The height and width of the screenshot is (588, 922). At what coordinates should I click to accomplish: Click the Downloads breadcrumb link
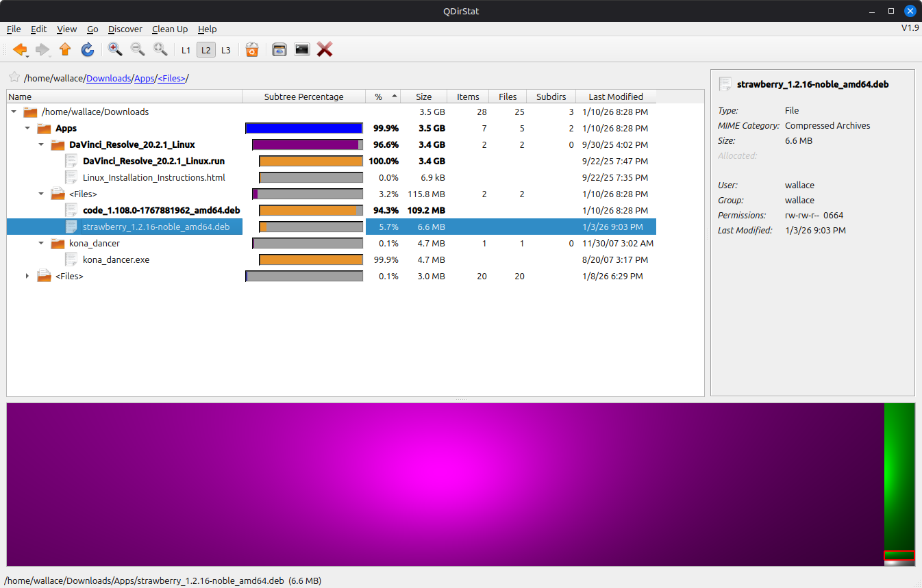tap(108, 79)
